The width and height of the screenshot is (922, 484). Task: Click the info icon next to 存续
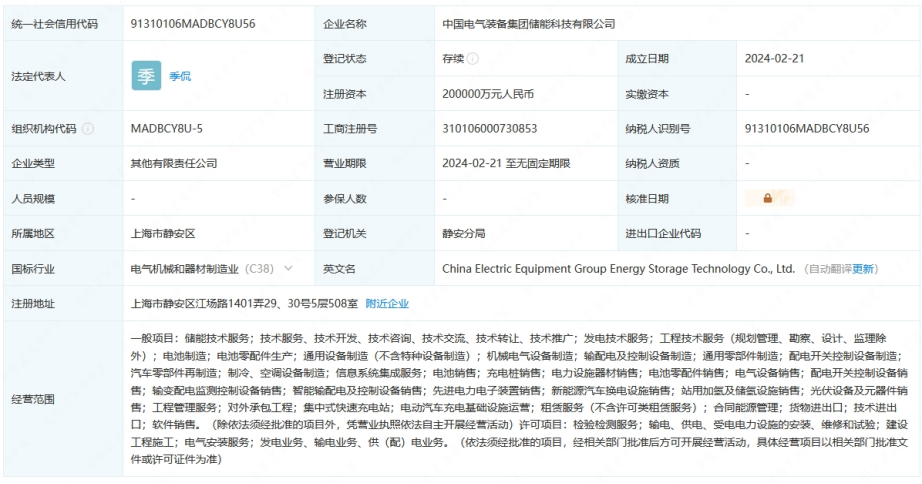(473, 59)
